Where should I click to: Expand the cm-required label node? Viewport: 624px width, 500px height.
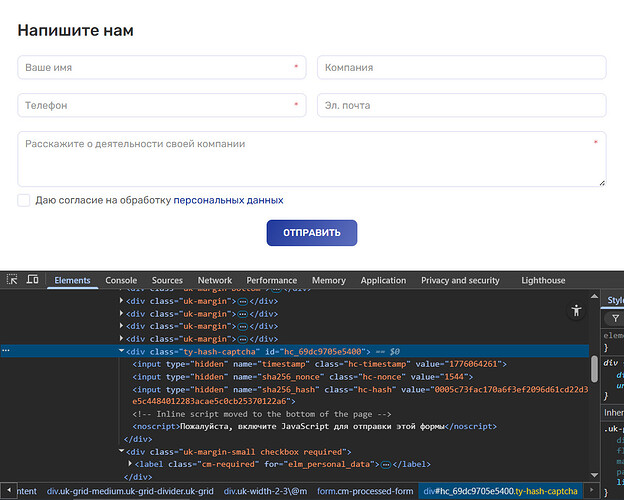132,464
